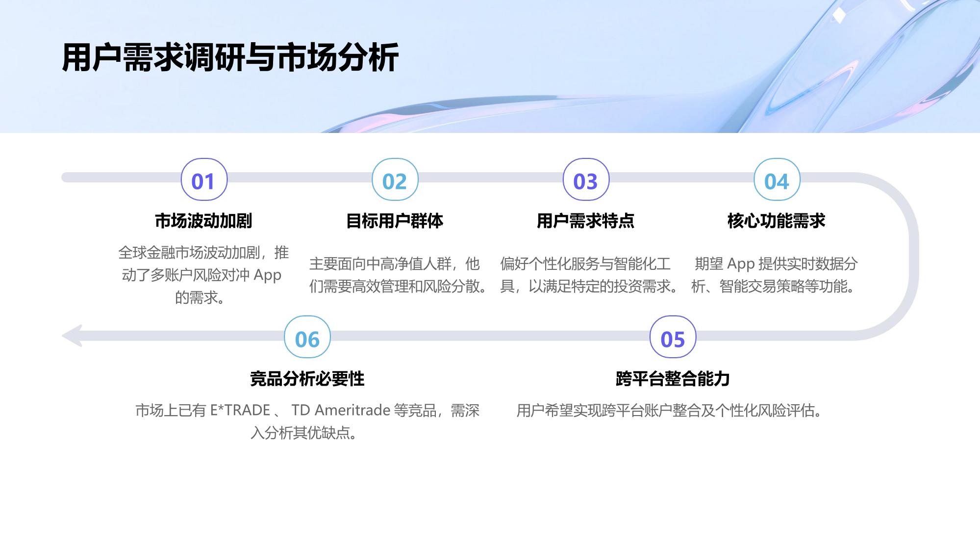Click the step 02 number badge
The height and width of the screenshot is (552, 980).
[x=395, y=180]
